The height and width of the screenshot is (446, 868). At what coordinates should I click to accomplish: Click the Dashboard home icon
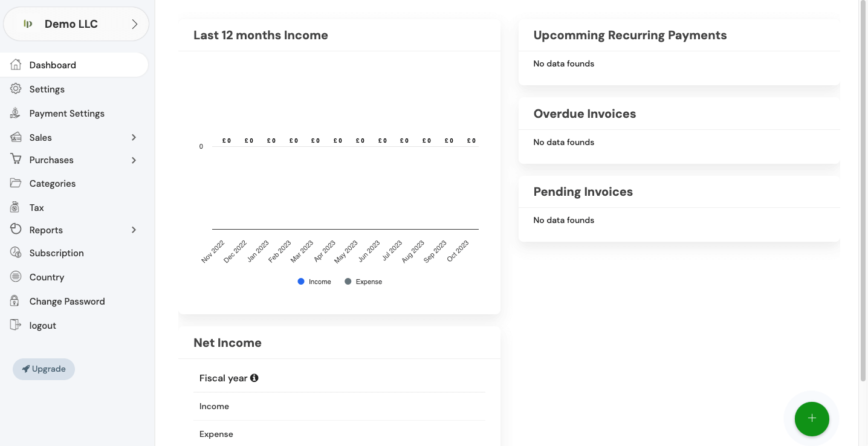(16, 65)
